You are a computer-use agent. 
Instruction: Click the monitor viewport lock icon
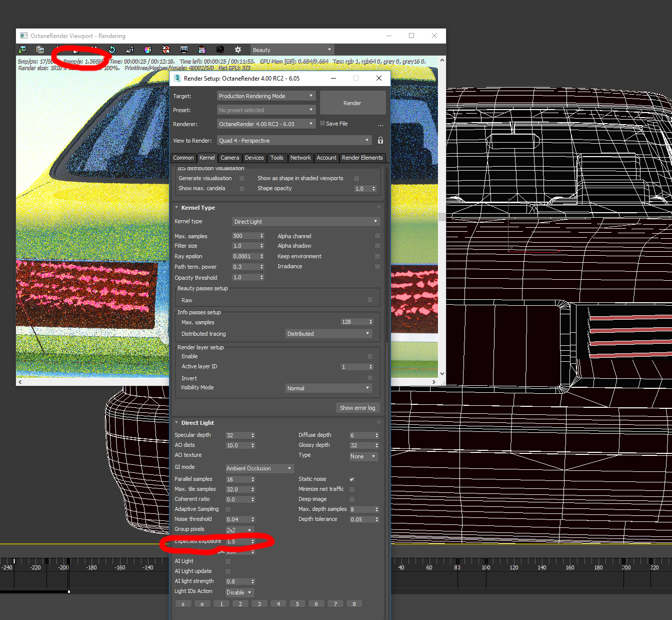(x=184, y=50)
